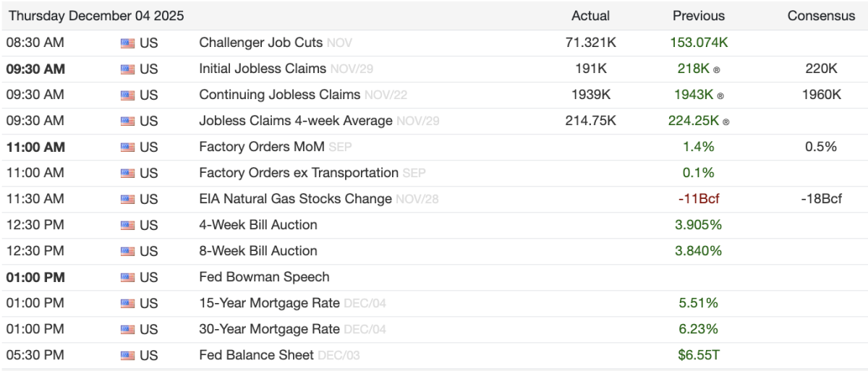
Task: Click the US flag beside Challenger Job Cuts
Action: (x=128, y=43)
